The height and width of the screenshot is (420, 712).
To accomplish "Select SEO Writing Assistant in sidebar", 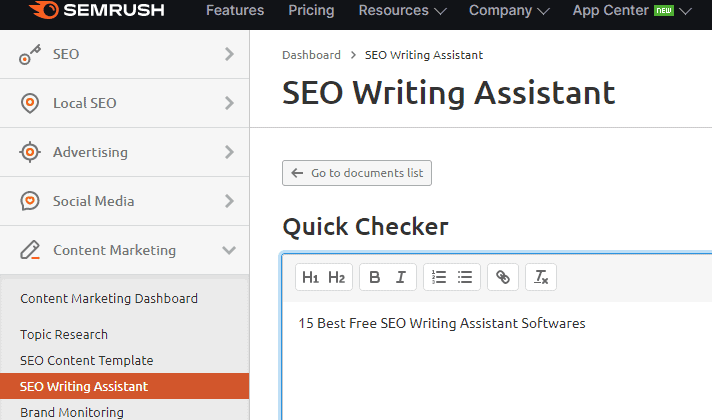I will tap(124, 386).
